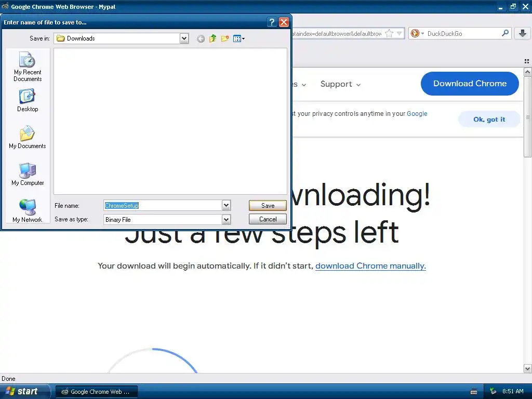
Task: Click the Save button
Action: click(268, 205)
